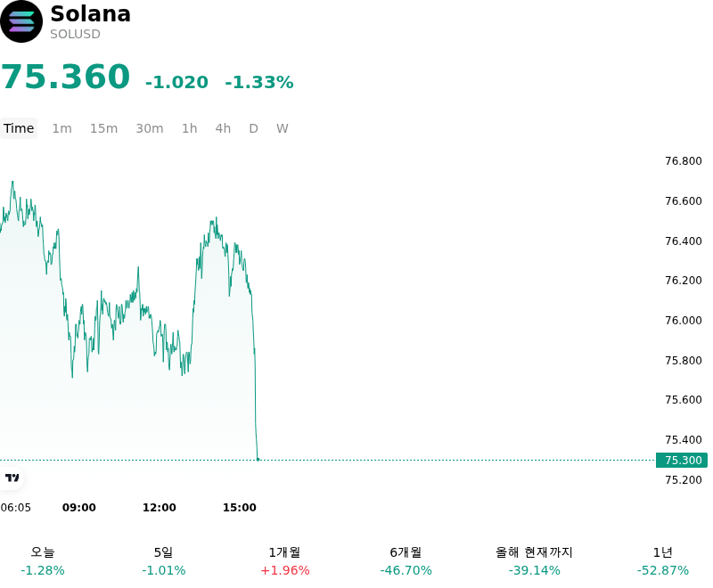
Task: Open the Solana title link
Action: pos(91,13)
